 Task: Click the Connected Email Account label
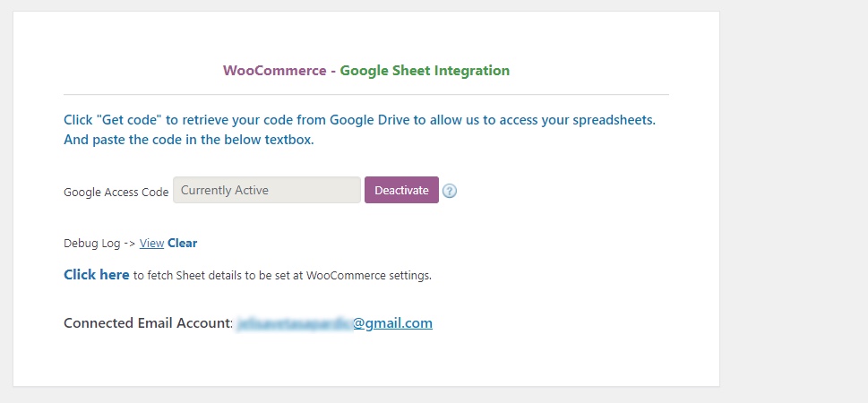click(149, 322)
